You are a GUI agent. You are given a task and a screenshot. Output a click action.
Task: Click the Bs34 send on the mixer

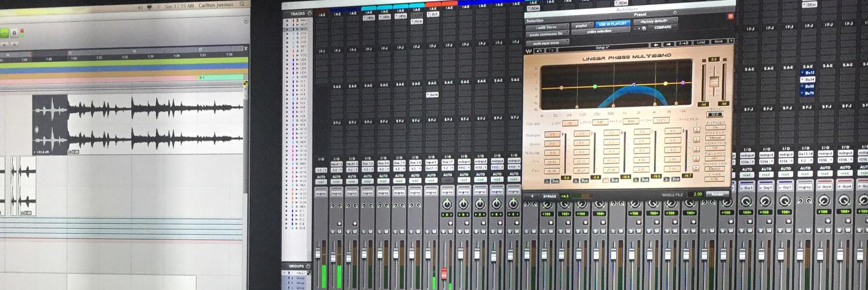433,94
